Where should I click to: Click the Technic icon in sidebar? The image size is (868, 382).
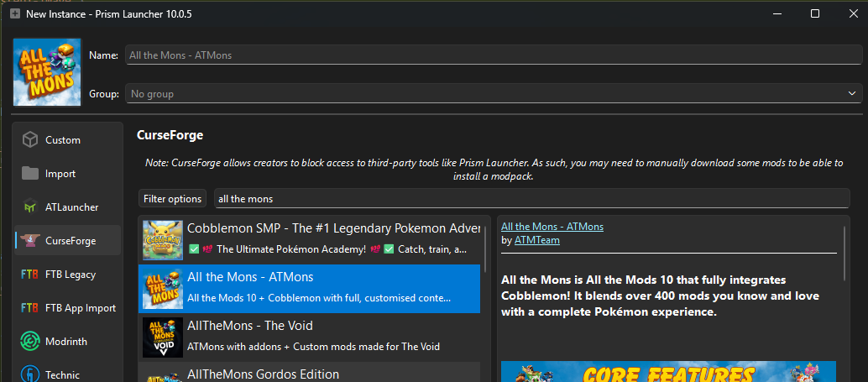(31, 373)
